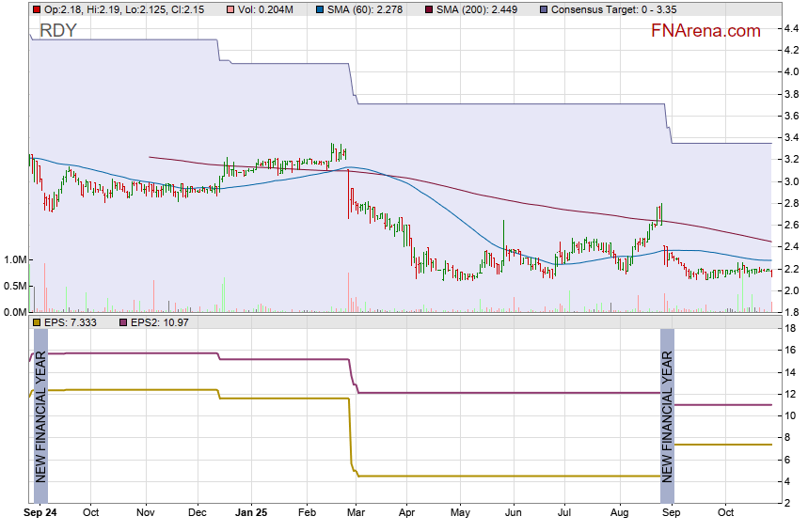Click the blue SMA (60) legend swatch
Image resolution: width=808 pixels, height=532 pixels.
(x=320, y=9)
